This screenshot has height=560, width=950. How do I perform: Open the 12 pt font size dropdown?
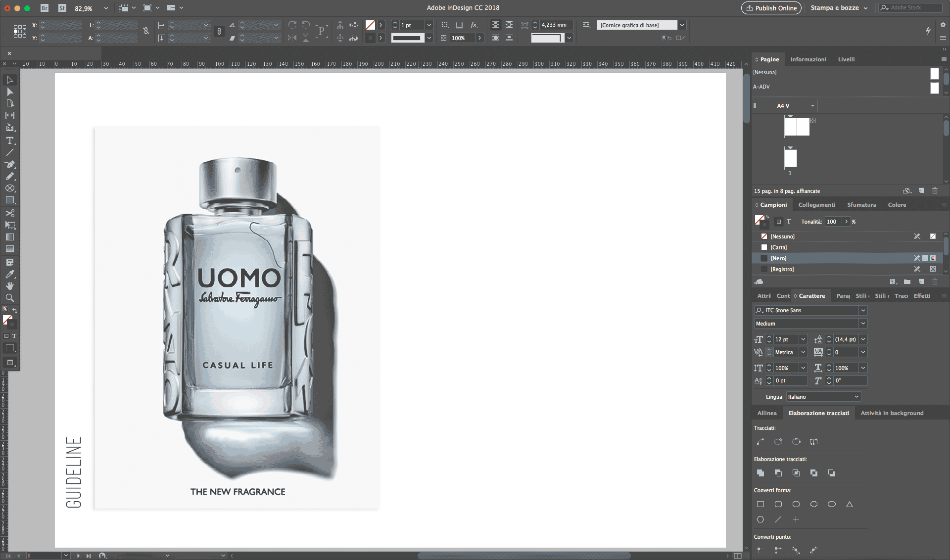pos(804,339)
